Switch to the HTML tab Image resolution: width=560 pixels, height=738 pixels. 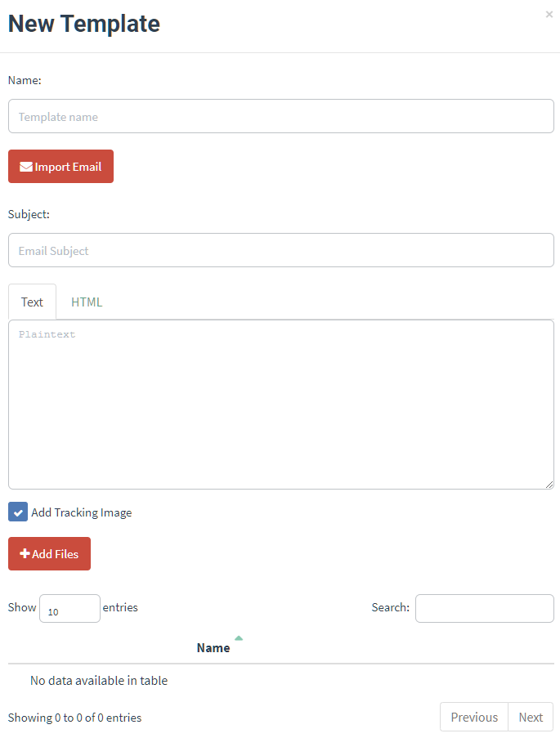(86, 302)
